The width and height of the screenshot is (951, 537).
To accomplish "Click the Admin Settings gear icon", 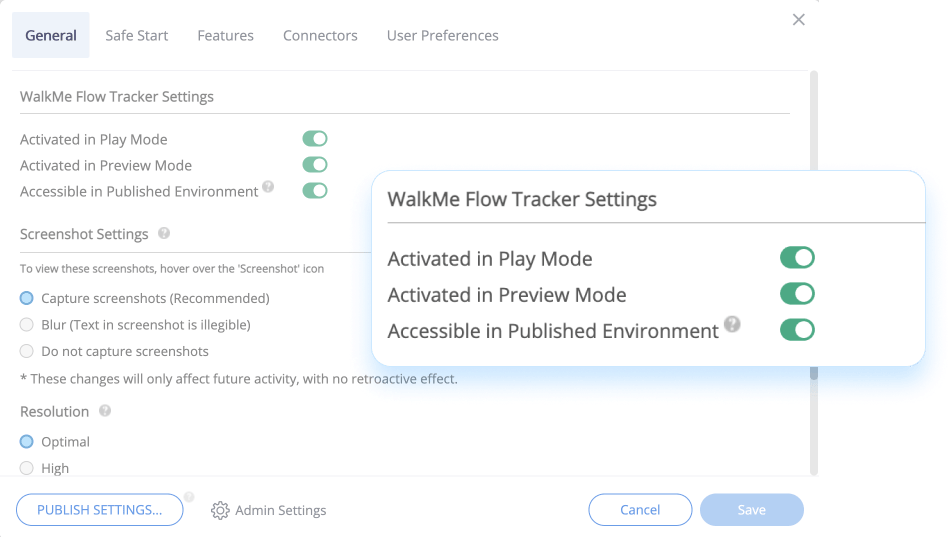I will coord(220,510).
